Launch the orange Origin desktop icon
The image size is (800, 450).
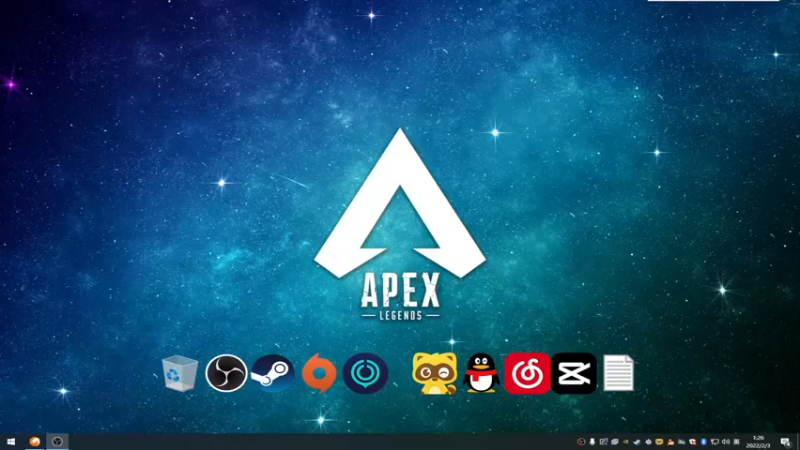coord(319,373)
